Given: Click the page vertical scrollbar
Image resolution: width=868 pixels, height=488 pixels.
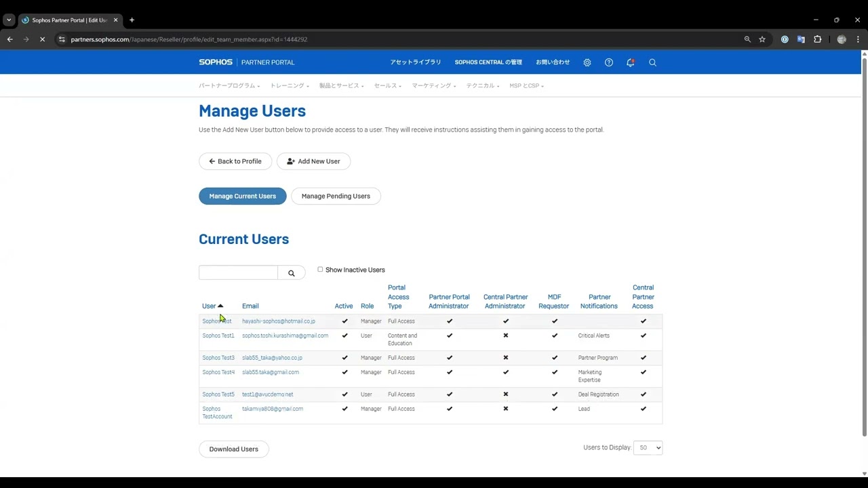Looking at the screenshot, I should (x=864, y=248).
